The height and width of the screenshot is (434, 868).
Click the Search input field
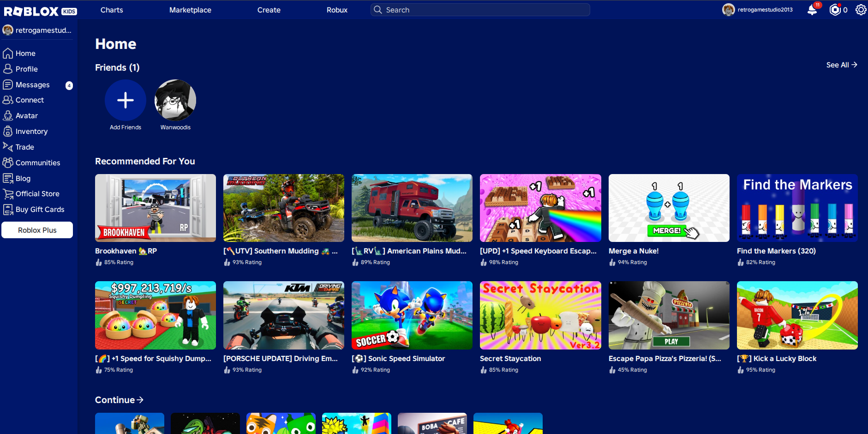pyautogui.click(x=480, y=10)
